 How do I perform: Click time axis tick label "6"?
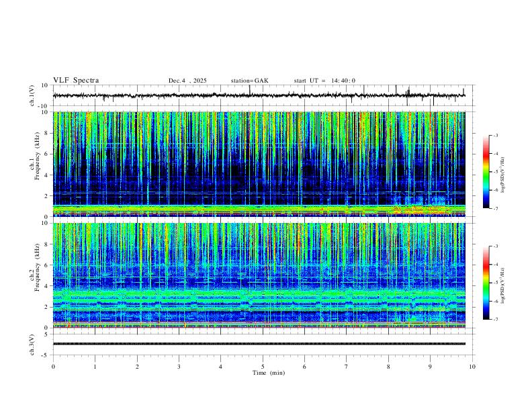coord(304,367)
